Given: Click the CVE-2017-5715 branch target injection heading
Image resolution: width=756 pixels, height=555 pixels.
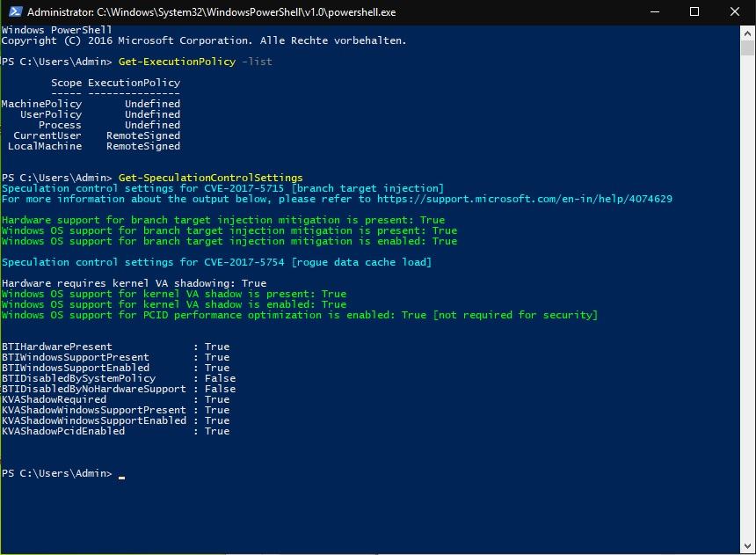Looking at the screenshot, I should 222,188.
